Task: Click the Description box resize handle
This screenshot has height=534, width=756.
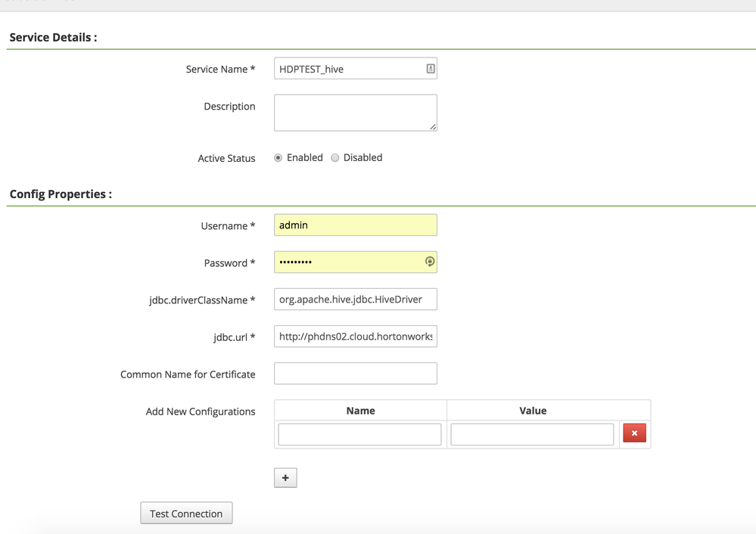Action: pos(433,127)
